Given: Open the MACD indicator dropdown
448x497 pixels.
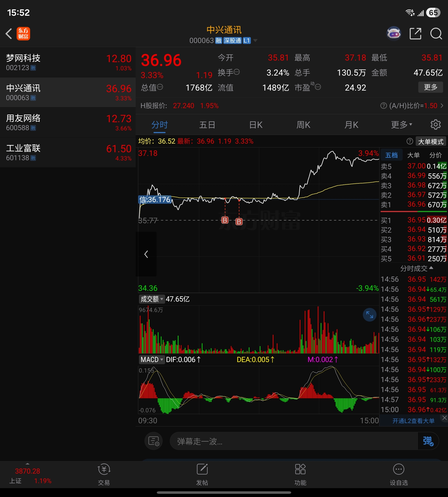Looking at the screenshot, I should click(151, 360).
